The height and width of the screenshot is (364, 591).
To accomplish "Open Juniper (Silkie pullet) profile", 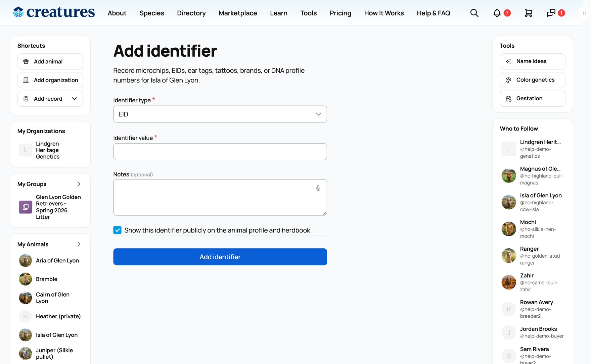I will [x=54, y=354].
